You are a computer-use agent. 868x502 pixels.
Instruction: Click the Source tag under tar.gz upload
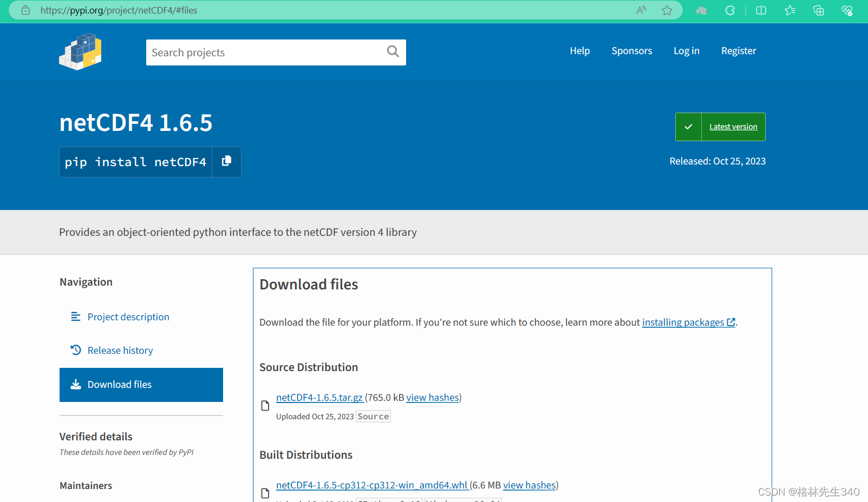click(x=373, y=417)
